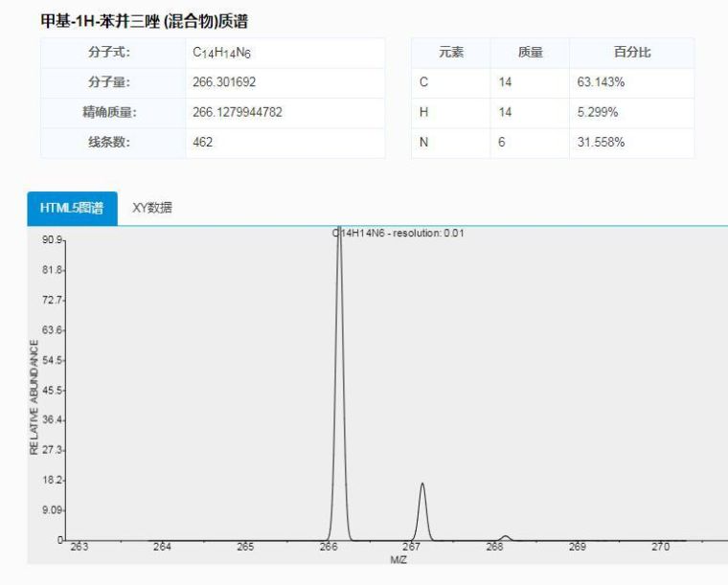Switch to the XY数据 tab
728x585 pixels.
click(x=151, y=208)
